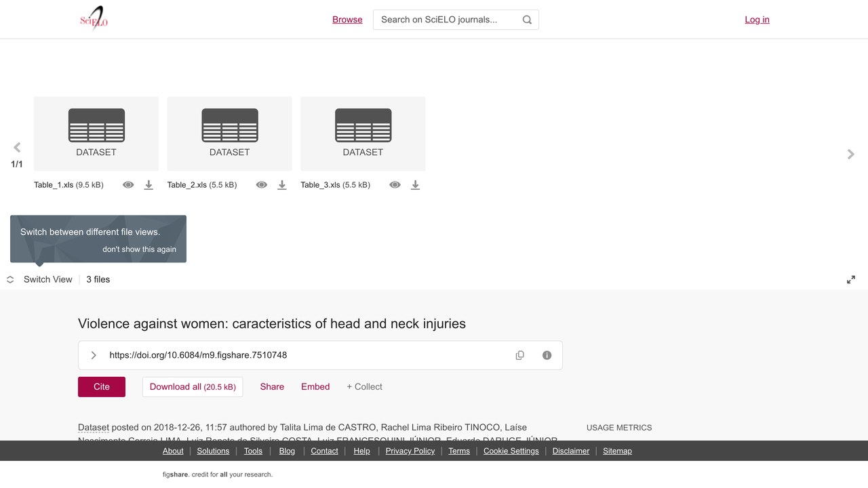
Task: Copy the DOI link with copy icon
Action: [x=520, y=355]
